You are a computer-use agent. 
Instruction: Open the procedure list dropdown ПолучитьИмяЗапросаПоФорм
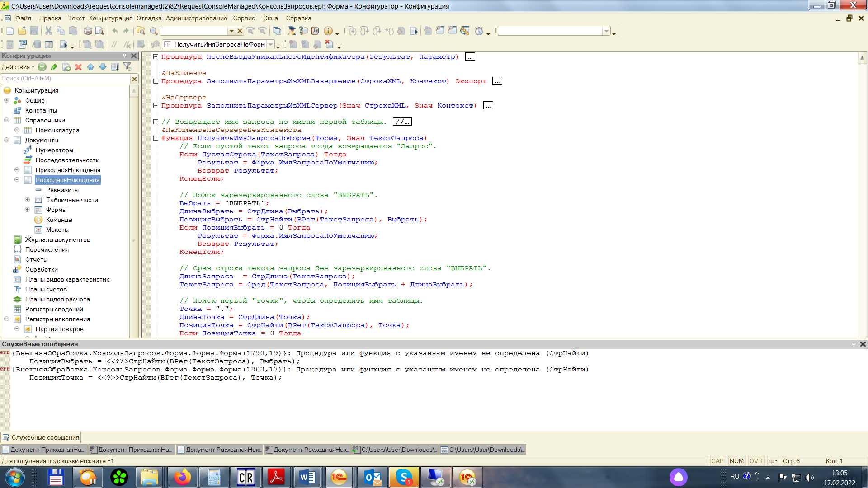[x=271, y=44]
